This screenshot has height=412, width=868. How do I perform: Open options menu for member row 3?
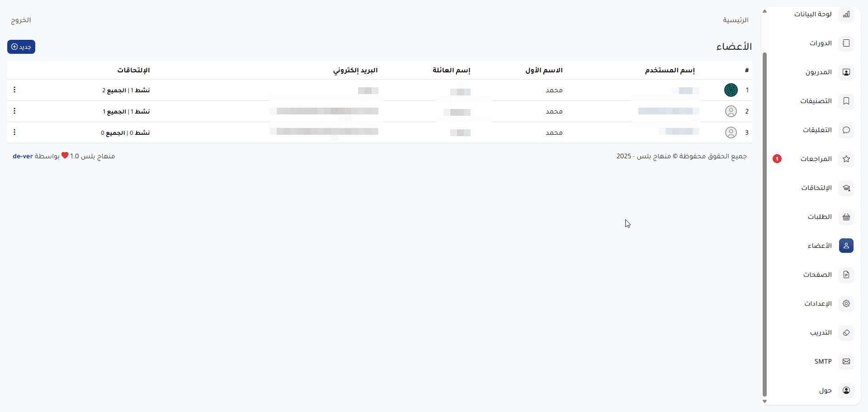tap(14, 133)
